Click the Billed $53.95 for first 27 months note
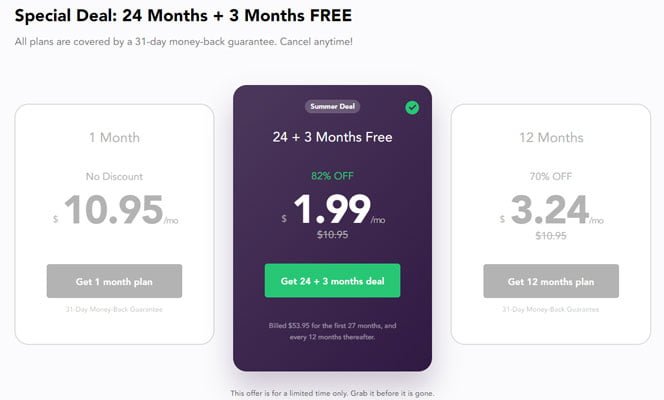This screenshot has width=664, height=400. tap(332, 331)
